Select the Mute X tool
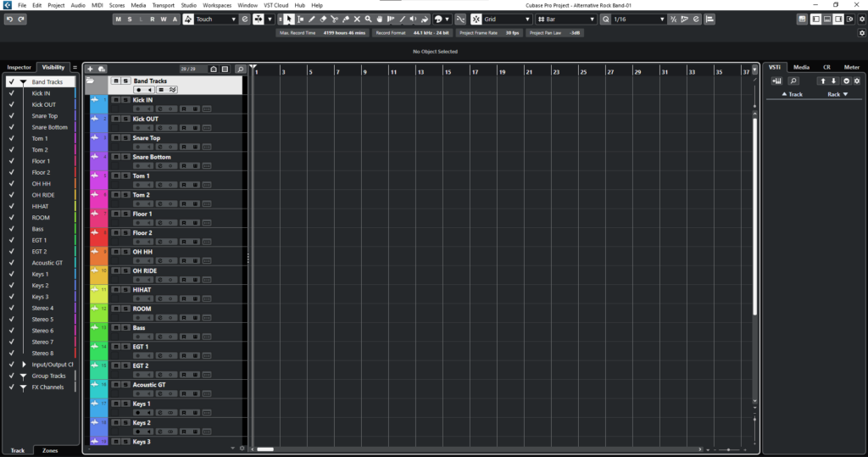Image resolution: width=868 pixels, height=457 pixels. 357,20
